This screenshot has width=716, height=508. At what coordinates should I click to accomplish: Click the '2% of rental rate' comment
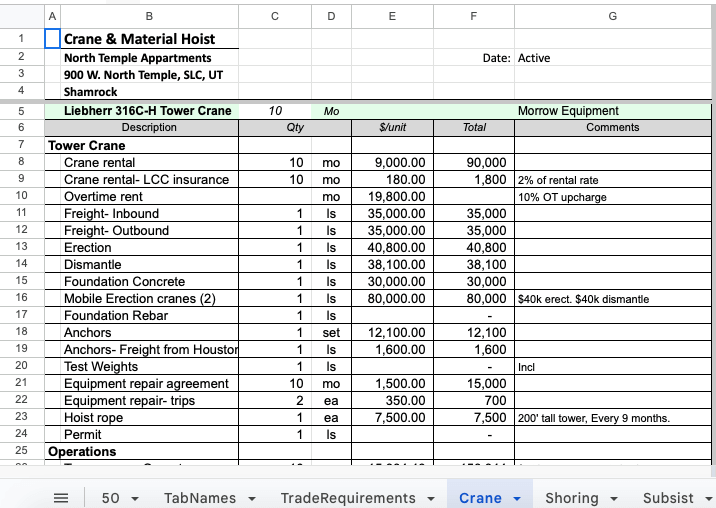click(x=612, y=180)
